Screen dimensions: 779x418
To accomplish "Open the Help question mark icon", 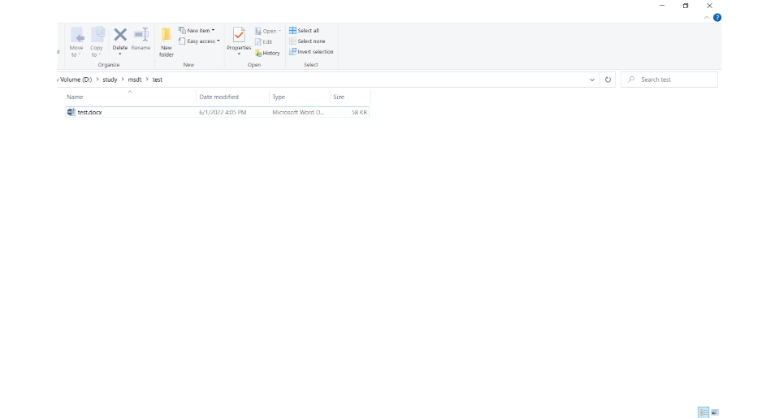I will click(717, 17).
